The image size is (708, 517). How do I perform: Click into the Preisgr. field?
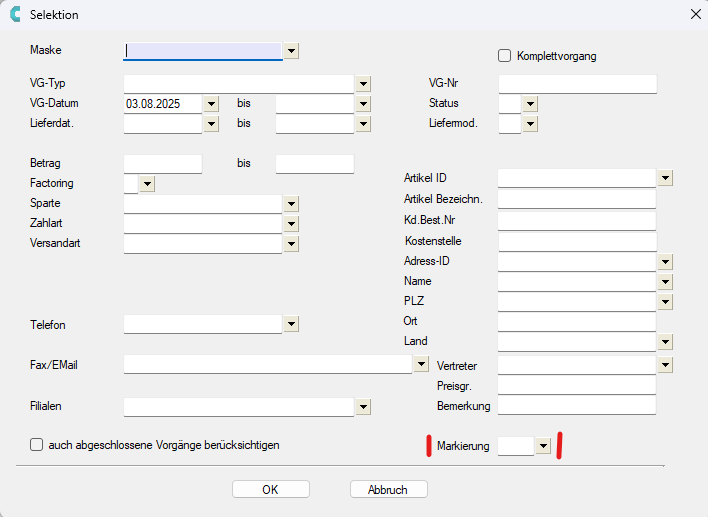pyautogui.click(x=577, y=385)
